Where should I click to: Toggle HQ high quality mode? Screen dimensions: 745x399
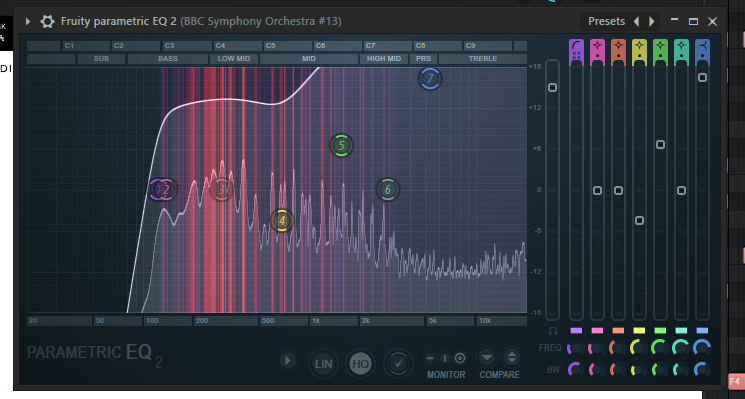coord(361,364)
